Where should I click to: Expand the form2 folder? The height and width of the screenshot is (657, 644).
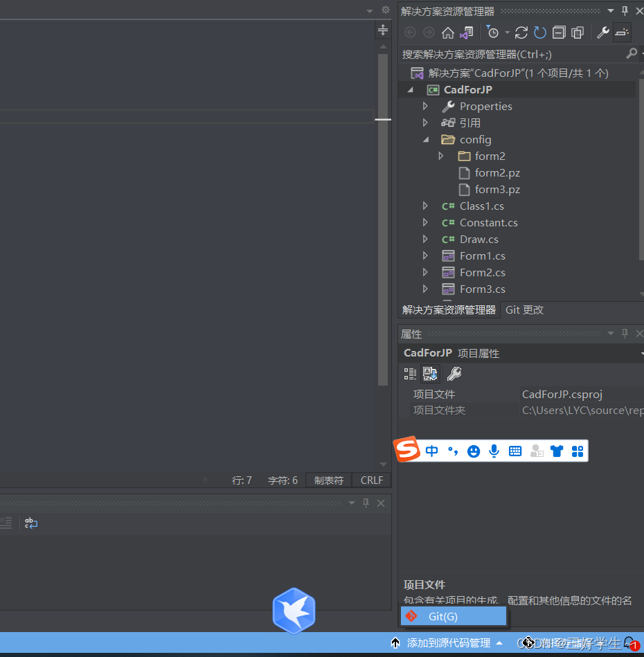441,156
